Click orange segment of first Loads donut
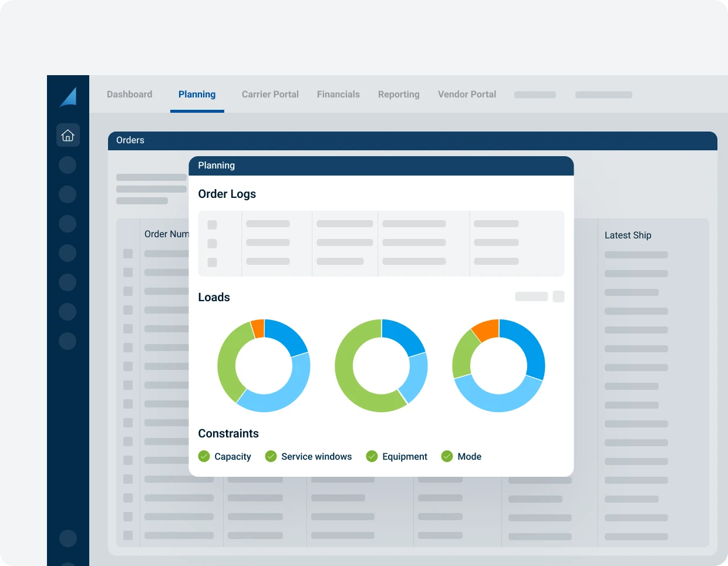This screenshot has height=566, width=728. [258, 329]
